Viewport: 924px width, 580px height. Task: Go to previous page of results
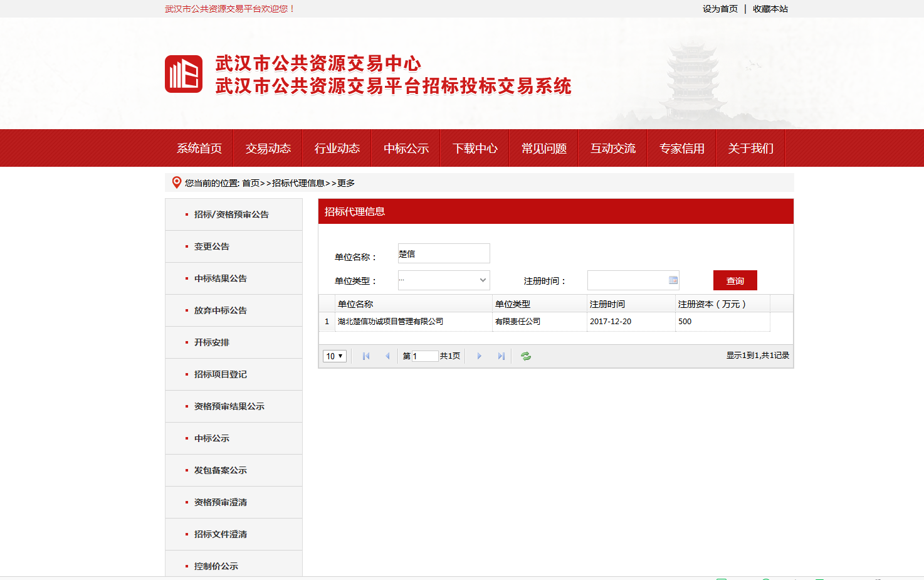(387, 356)
